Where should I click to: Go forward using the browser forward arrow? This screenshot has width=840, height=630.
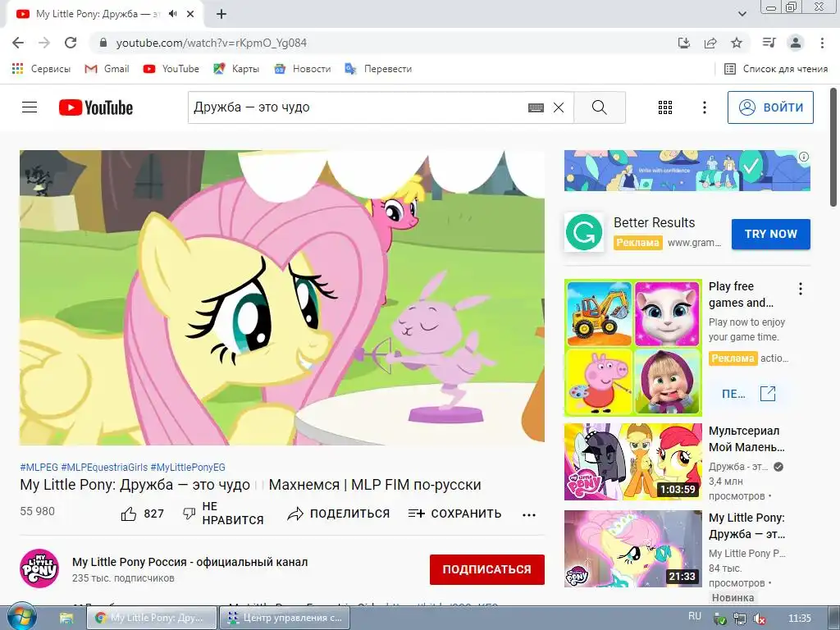(44, 43)
